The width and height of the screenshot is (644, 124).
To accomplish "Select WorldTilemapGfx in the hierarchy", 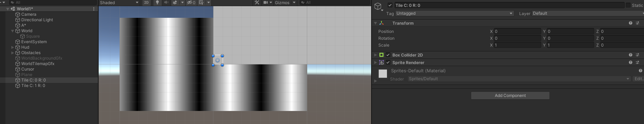I will pos(38,64).
